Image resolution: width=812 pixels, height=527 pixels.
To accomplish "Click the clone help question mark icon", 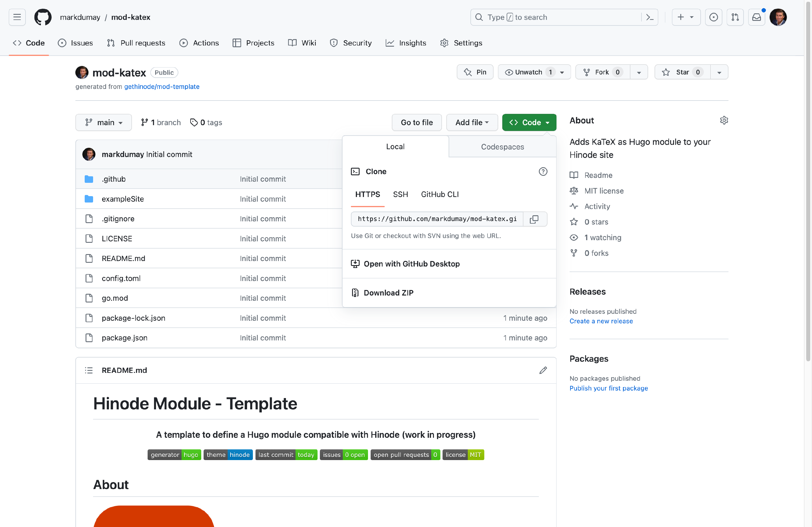I will [543, 172].
